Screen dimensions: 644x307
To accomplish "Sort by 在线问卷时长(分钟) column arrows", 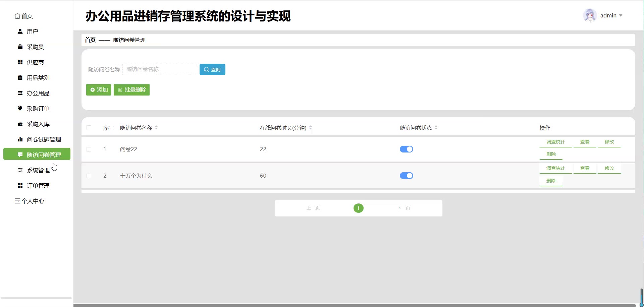I will [311, 128].
